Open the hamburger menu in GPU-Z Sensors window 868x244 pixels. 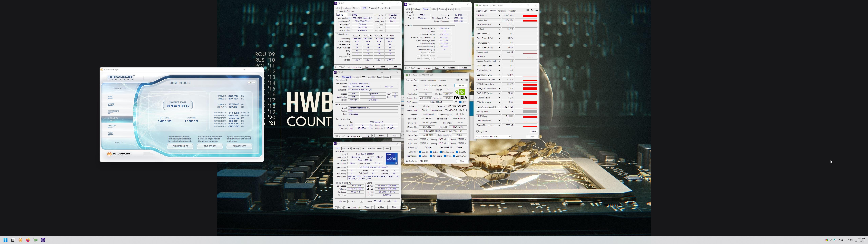pos(536,10)
